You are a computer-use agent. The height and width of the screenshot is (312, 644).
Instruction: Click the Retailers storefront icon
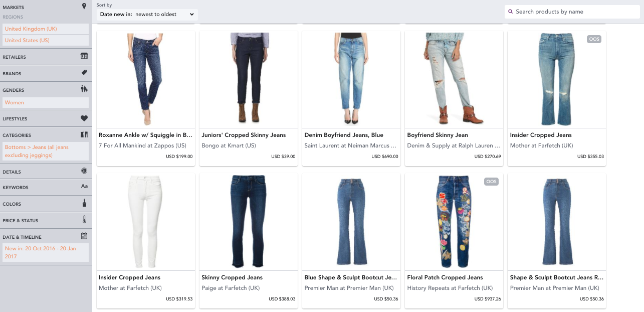[x=84, y=56]
